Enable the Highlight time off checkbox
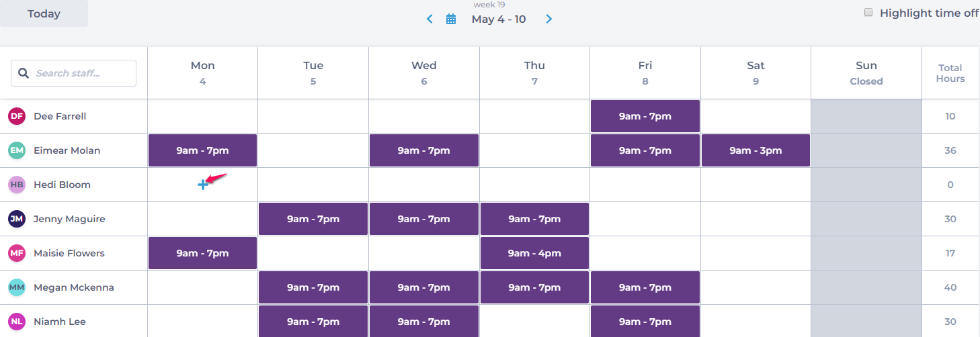 point(868,13)
